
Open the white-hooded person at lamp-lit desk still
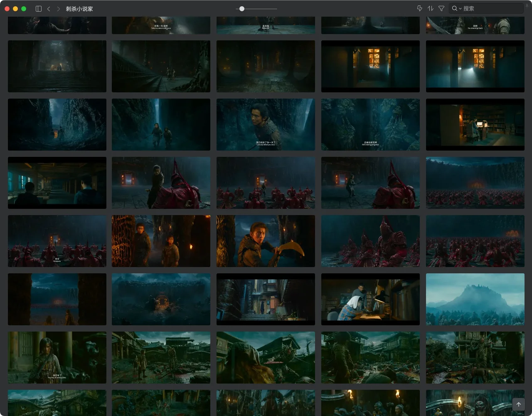click(x=370, y=299)
